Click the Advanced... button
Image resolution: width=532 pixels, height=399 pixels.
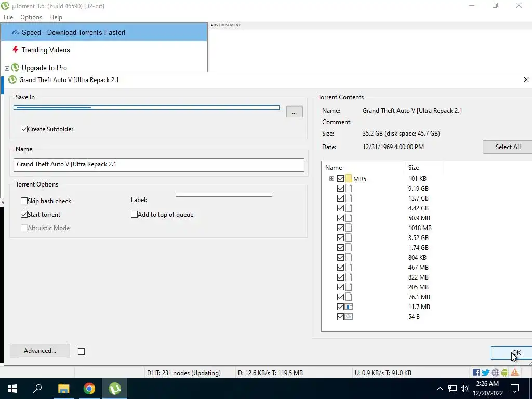40,351
